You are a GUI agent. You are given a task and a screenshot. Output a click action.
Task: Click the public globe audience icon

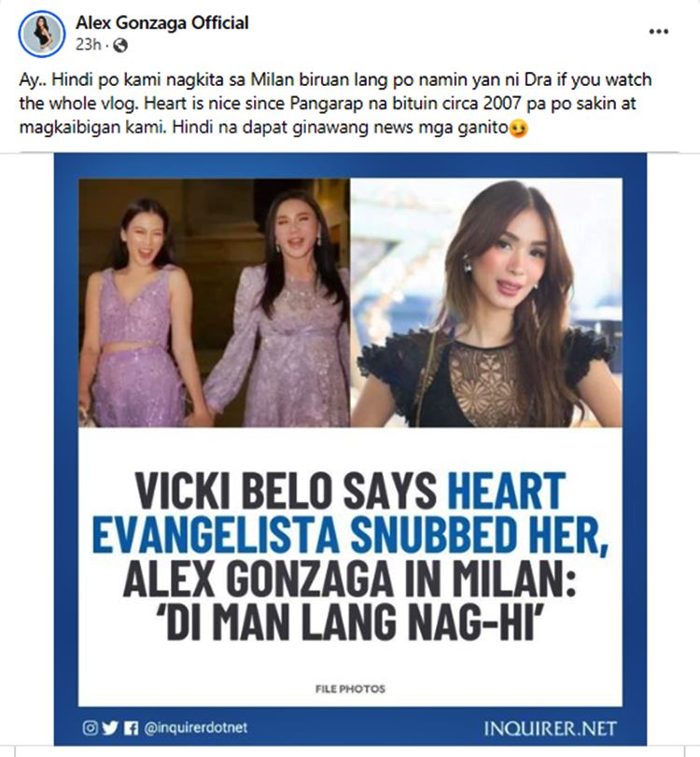tap(120, 46)
